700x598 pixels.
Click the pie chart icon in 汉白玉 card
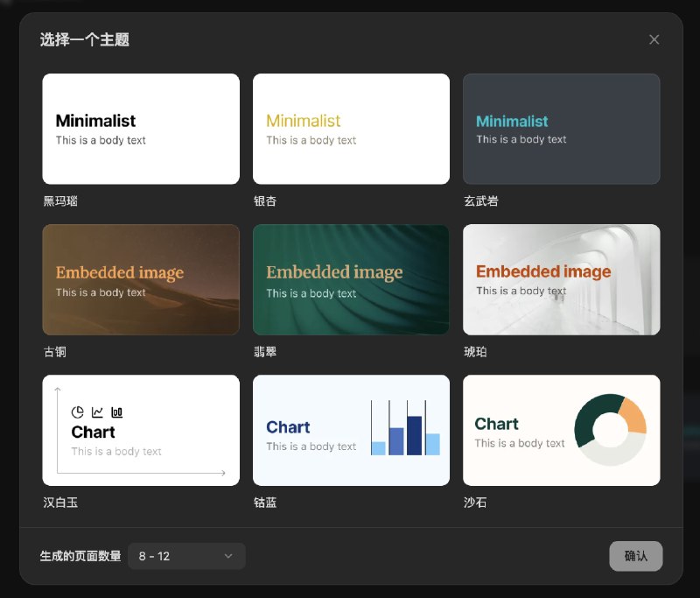78,412
